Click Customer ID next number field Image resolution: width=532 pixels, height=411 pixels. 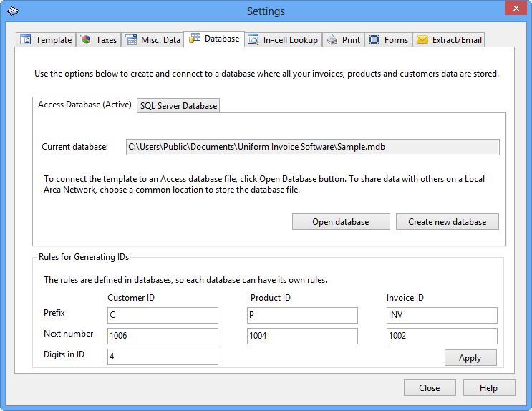point(163,336)
